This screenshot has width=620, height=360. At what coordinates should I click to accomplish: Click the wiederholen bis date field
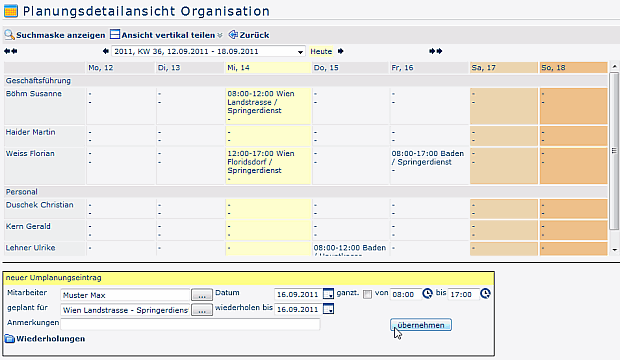point(298,309)
